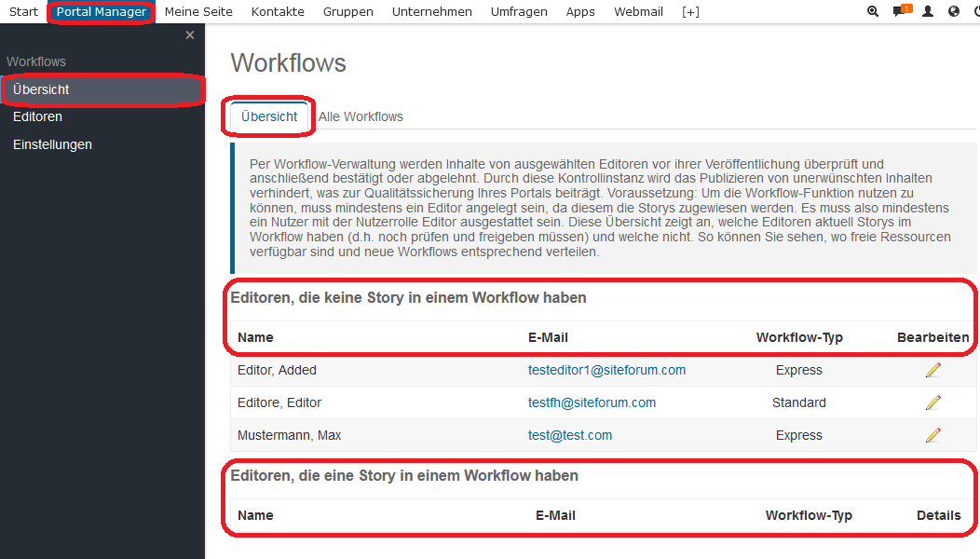Expand more menu items via [+]
980x559 pixels.
click(690, 11)
